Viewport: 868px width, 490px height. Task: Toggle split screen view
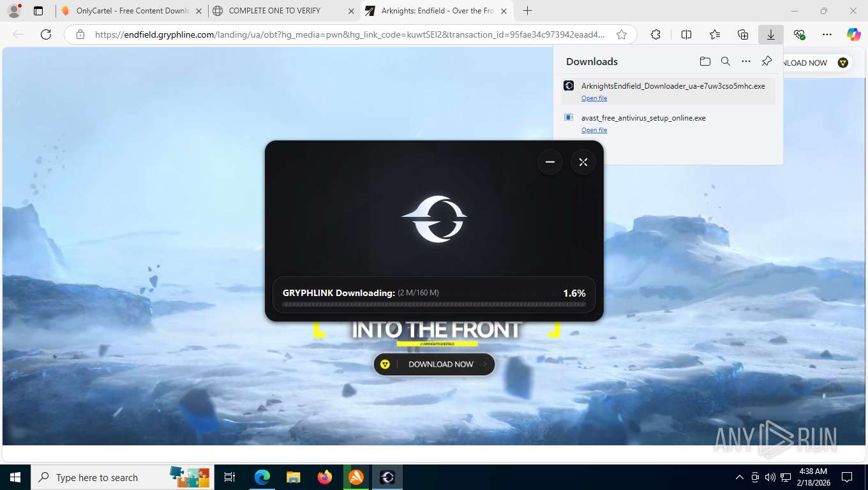tap(687, 34)
